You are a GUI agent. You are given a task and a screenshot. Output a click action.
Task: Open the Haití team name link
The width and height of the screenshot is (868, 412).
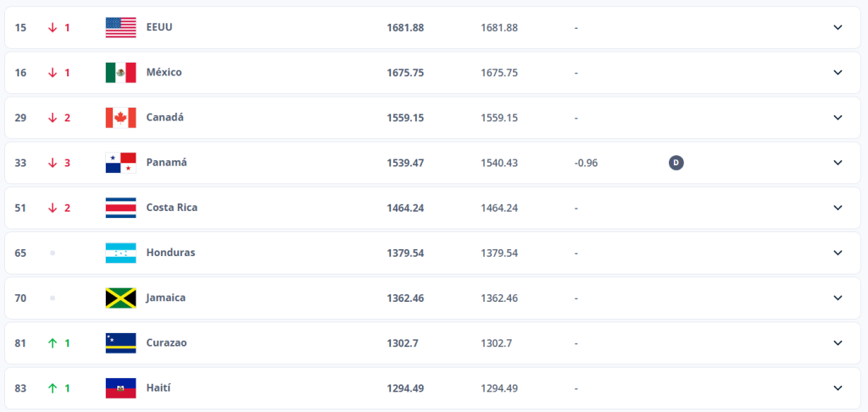click(158, 387)
